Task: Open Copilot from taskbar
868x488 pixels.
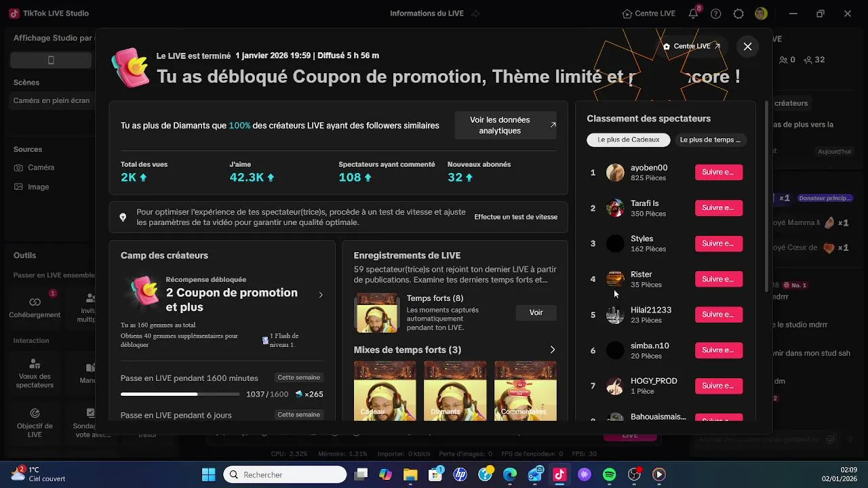Action: coord(385,474)
